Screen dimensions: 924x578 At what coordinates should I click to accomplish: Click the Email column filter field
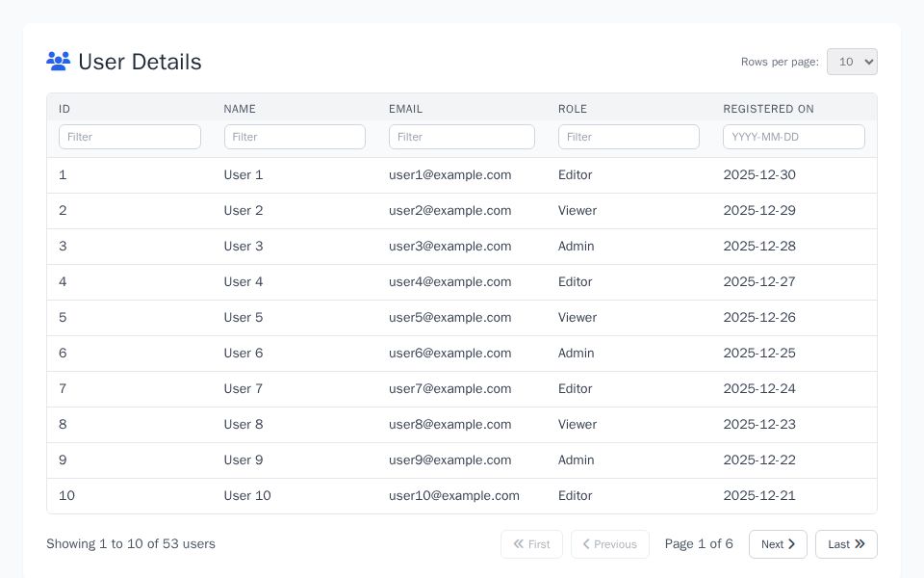462,137
